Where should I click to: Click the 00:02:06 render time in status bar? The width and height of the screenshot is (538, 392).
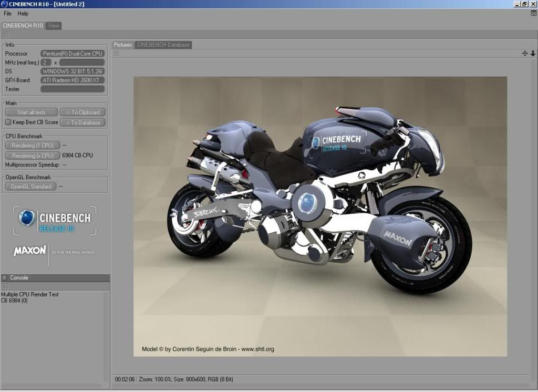[x=125, y=379]
